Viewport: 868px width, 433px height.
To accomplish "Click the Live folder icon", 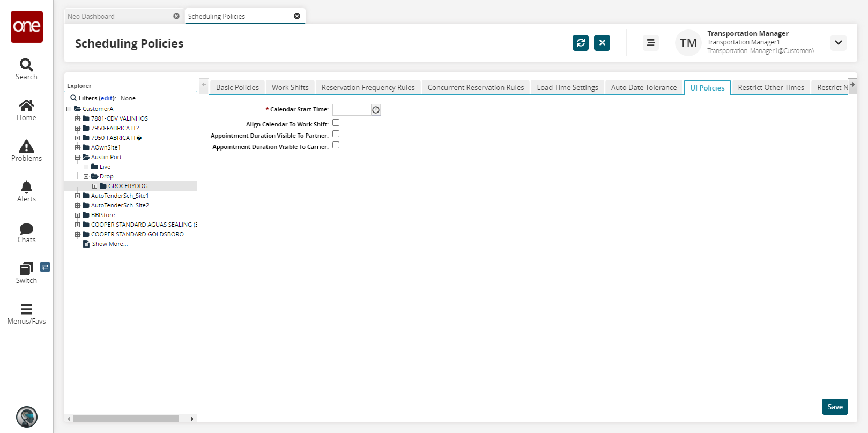I will [94, 167].
